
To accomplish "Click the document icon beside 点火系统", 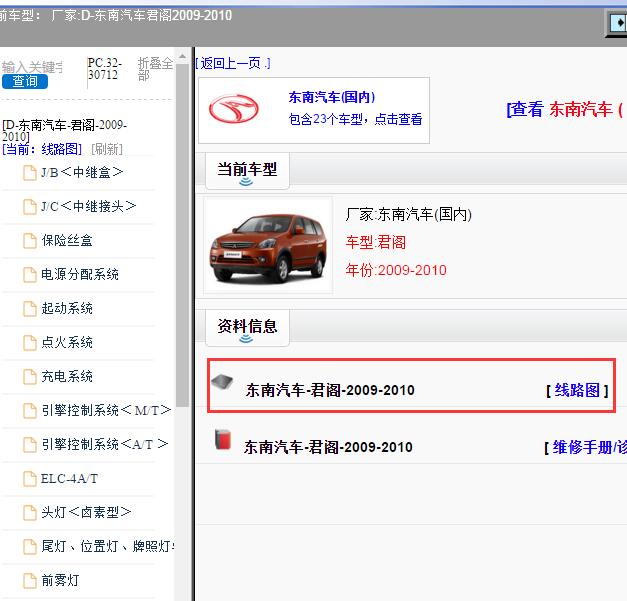I will [x=30, y=343].
